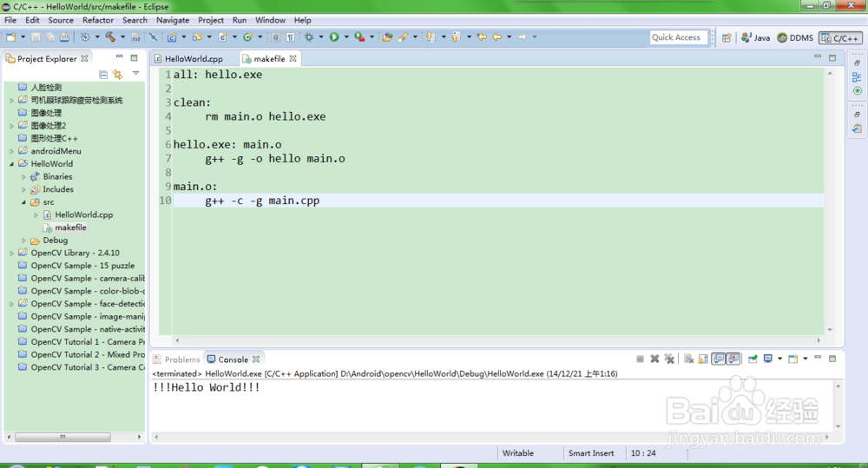Open the Refactor menu
This screenshot has height=468, width=868.
tap(98, 20)
